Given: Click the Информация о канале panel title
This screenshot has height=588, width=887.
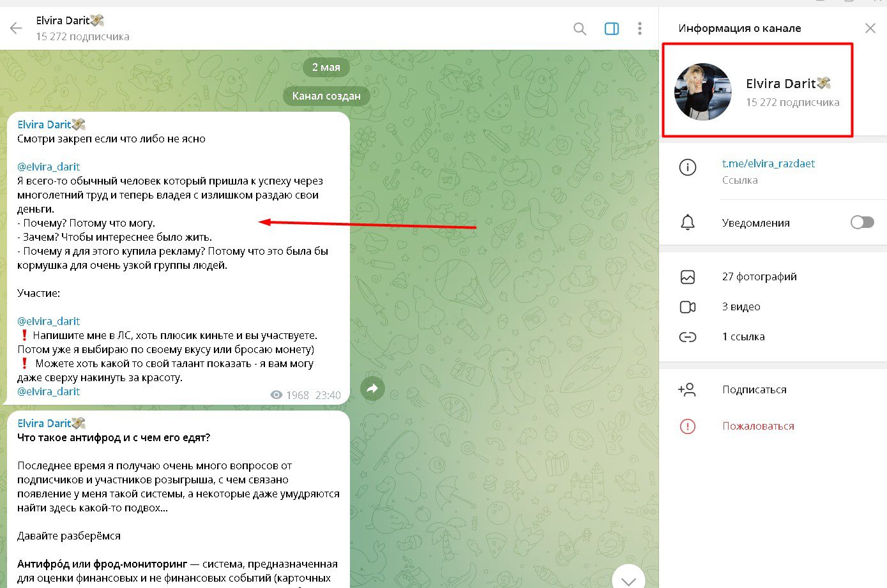Looking at the screenshot, I should 739,28.
